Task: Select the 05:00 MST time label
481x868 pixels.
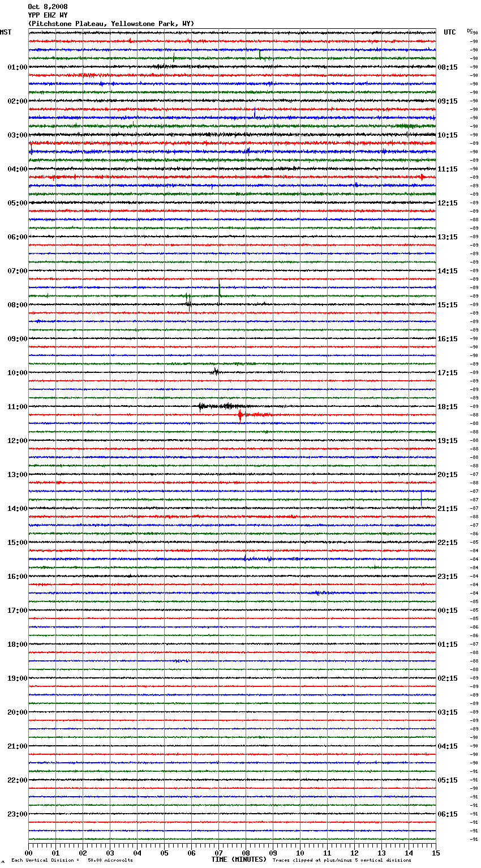Action: coord(18,203)
